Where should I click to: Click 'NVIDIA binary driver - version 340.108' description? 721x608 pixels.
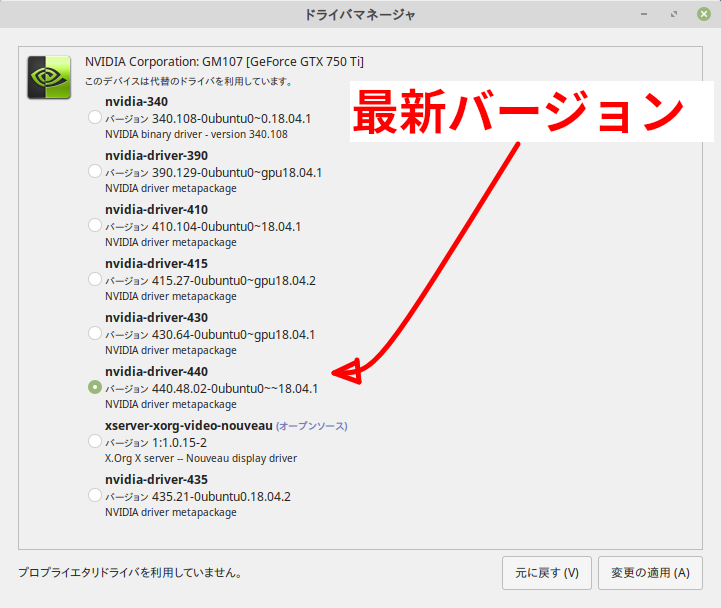pyautogui.click(x=196, y=134)
